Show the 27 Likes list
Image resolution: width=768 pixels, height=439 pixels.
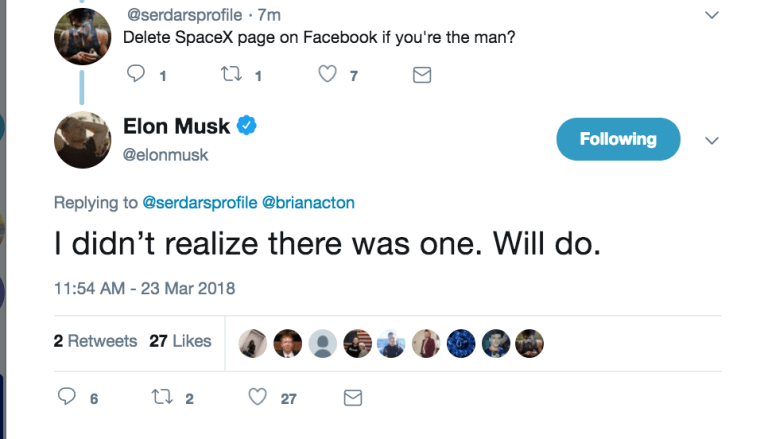coord(180,341)
